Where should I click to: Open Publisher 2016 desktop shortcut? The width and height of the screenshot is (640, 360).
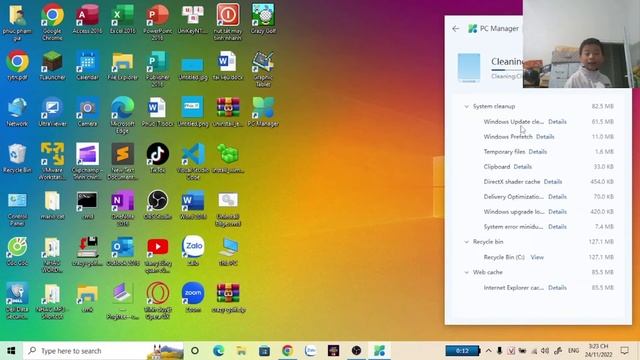158,69
